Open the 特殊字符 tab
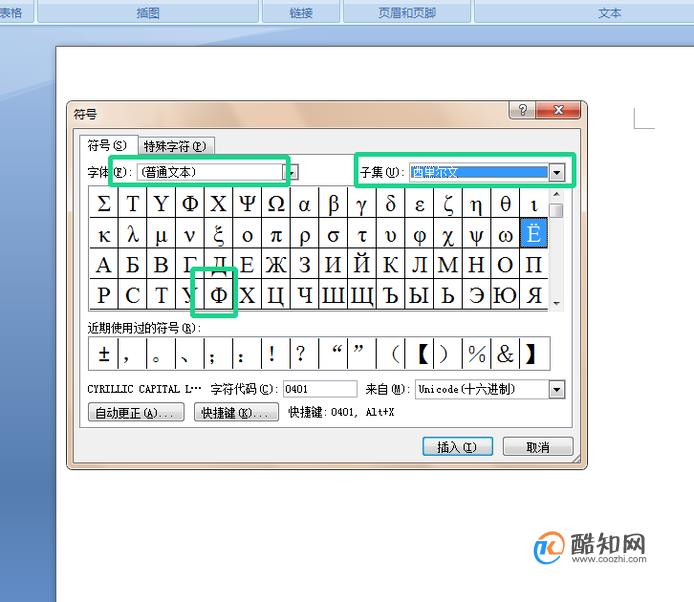Screen dimensions: 694x602 176,146
